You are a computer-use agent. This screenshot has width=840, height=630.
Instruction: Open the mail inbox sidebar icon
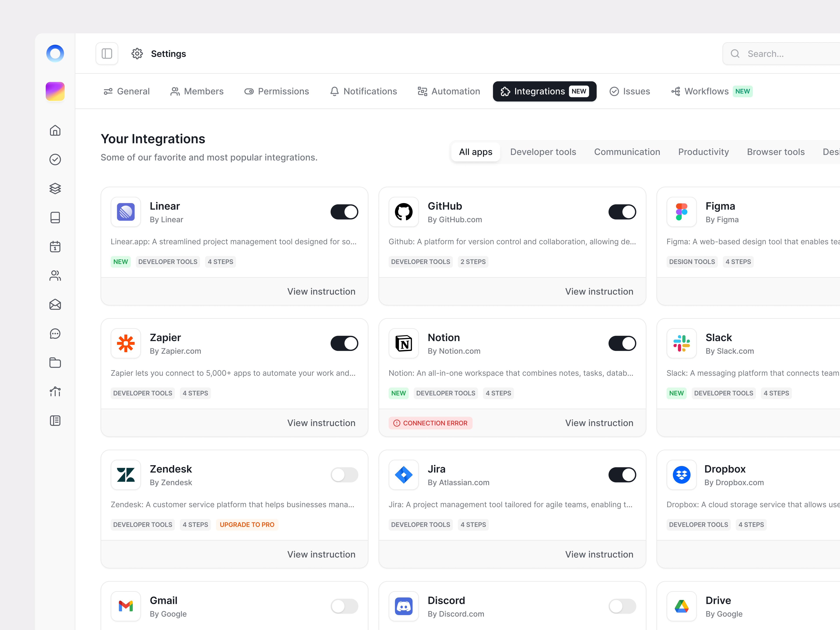(55, 304)
